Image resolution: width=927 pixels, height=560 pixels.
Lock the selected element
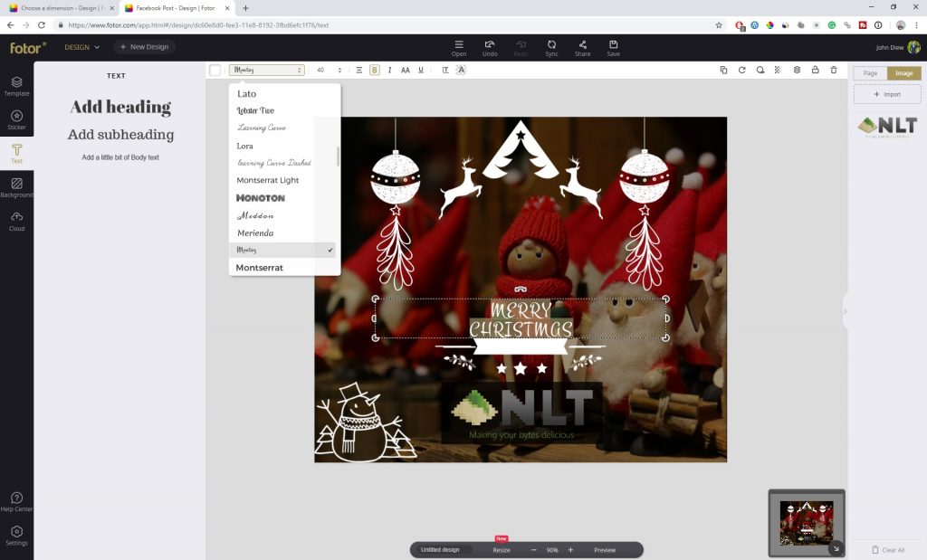point(816,70)
